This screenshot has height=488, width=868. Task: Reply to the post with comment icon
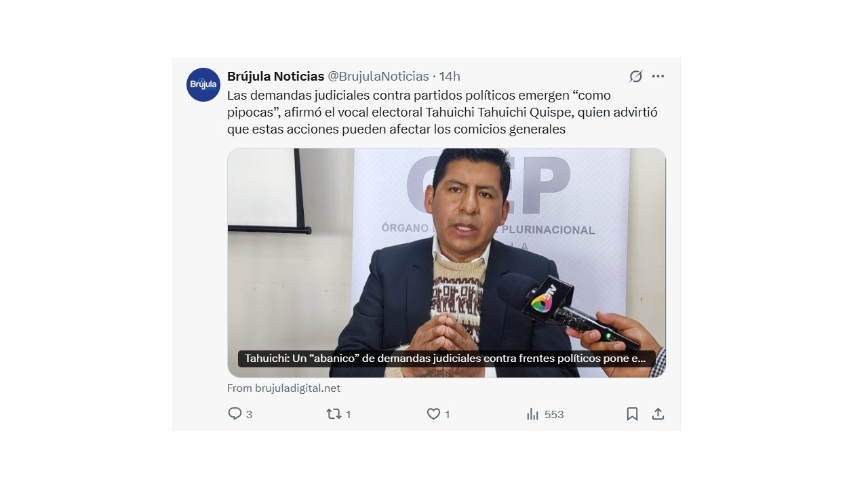coord(235,413)
